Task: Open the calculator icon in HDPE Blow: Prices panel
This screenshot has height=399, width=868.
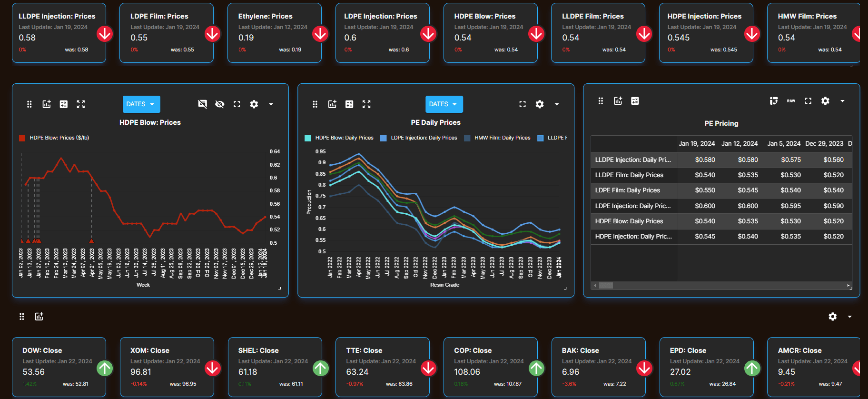Action: (64, 104)
